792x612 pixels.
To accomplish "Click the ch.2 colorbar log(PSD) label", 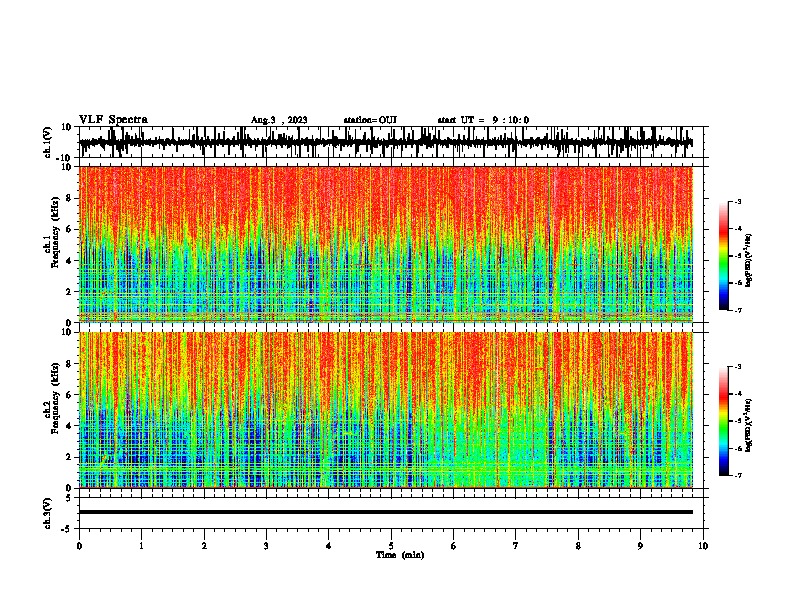I will point(749,425).
